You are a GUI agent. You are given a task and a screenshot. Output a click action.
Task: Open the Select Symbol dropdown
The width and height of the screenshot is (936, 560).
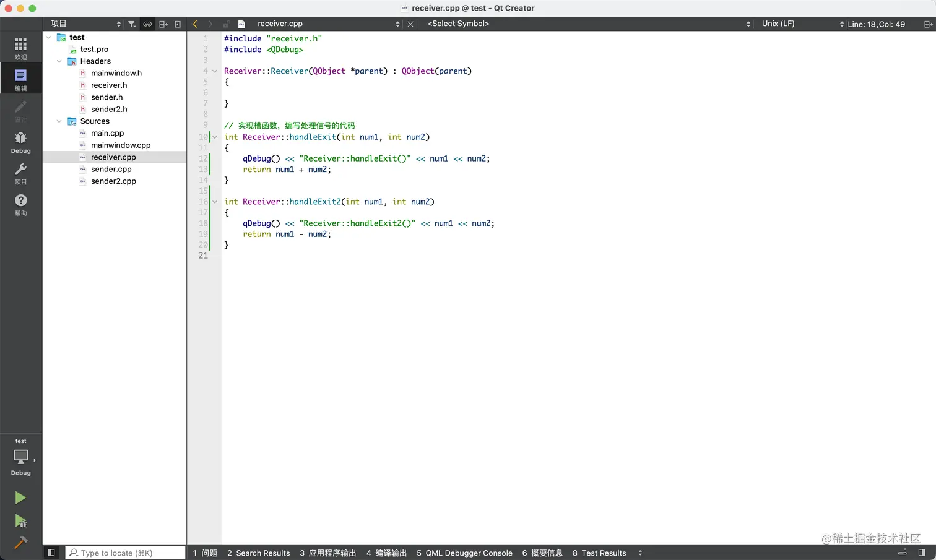589,24
